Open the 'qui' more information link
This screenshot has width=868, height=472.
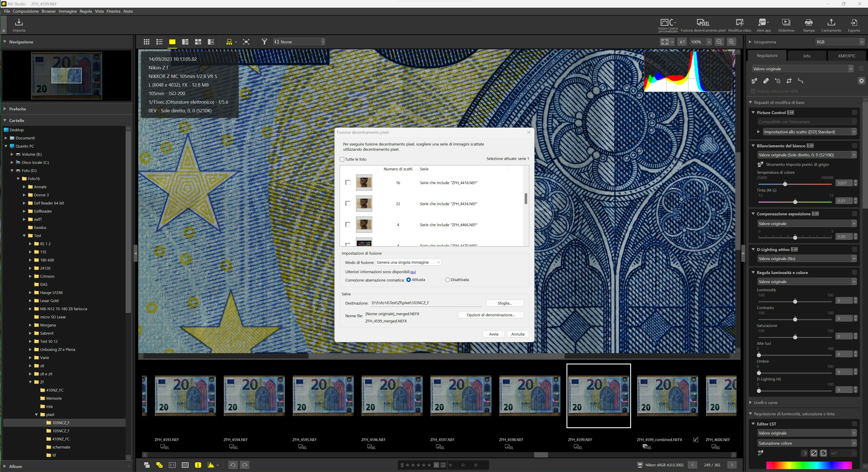[413, 272]
